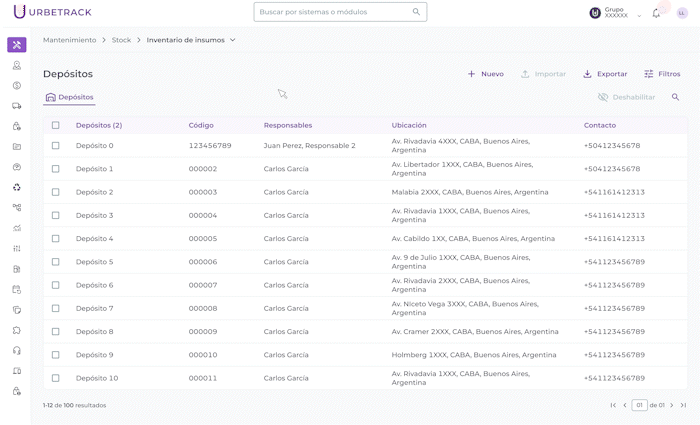The height and width of the screenshot is (425, 700).
Task: Go to Mantenimiento in the breadcrumb
Action: pyautogui.click(x=69, y=40)
